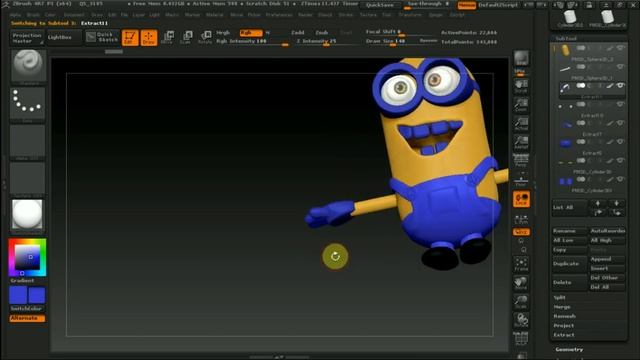This screenshot has width=640, height=360.
Task: Toggle PolyF polyframe display
Action: [521, 339]
